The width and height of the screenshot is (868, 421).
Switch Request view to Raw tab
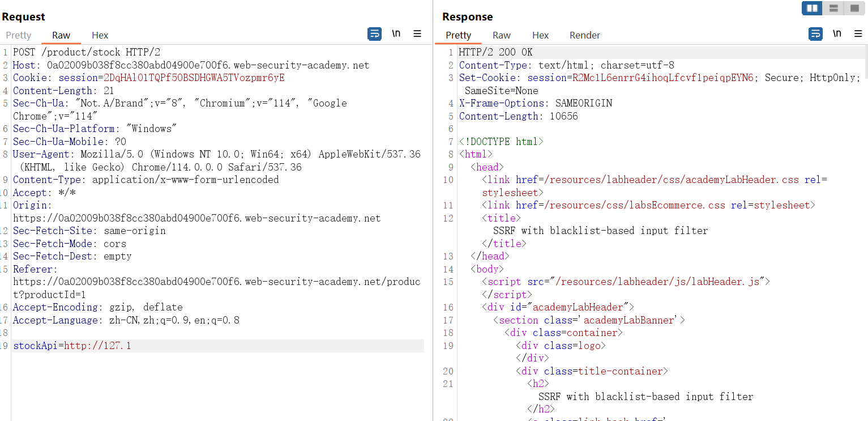click(61, 35)
